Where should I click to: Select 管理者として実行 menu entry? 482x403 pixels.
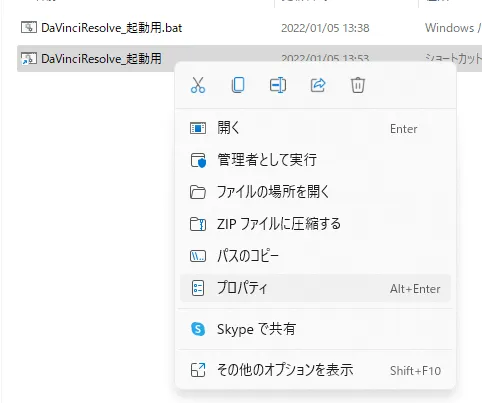(x=315, y=160)
